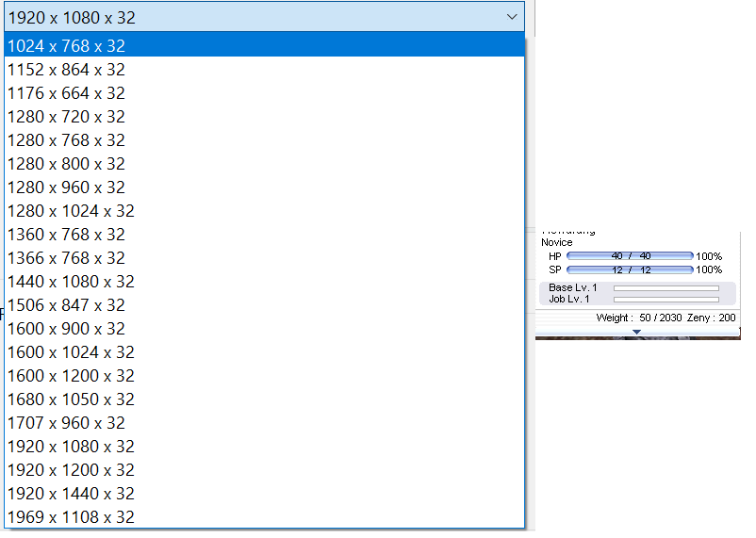Pick 1680 x 1050 x 32 option
Screen dimensions: 756x538
(264, 399)
